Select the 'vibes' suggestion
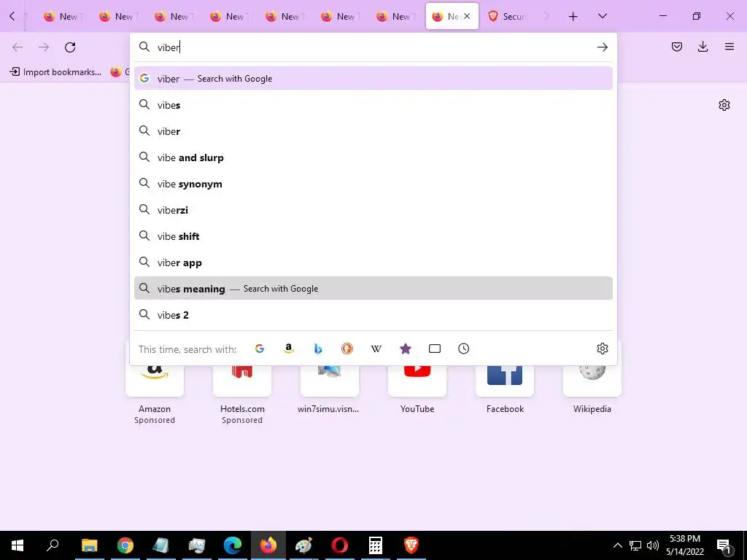747x560 pixels. click(373, 105)
